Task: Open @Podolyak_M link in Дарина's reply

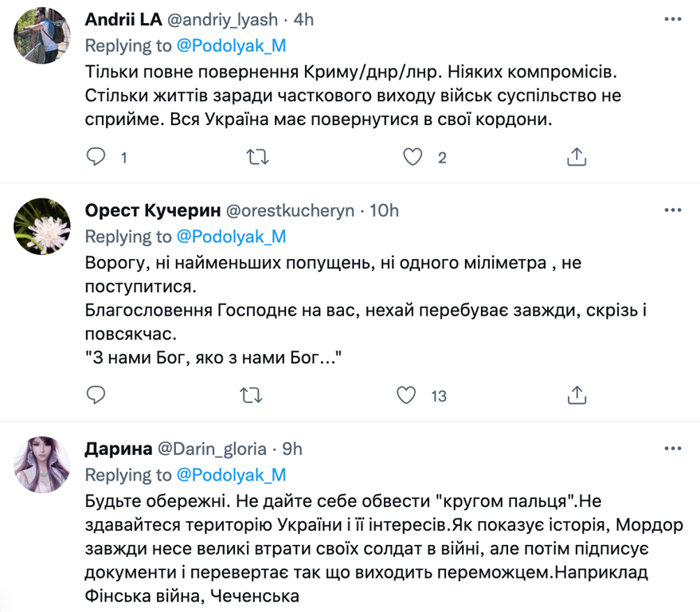Action: (x=230, y=475)
